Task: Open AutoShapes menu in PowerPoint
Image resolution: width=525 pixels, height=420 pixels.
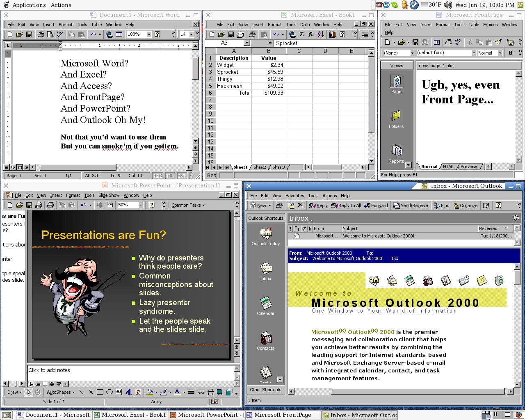Action: pos(61,392)
